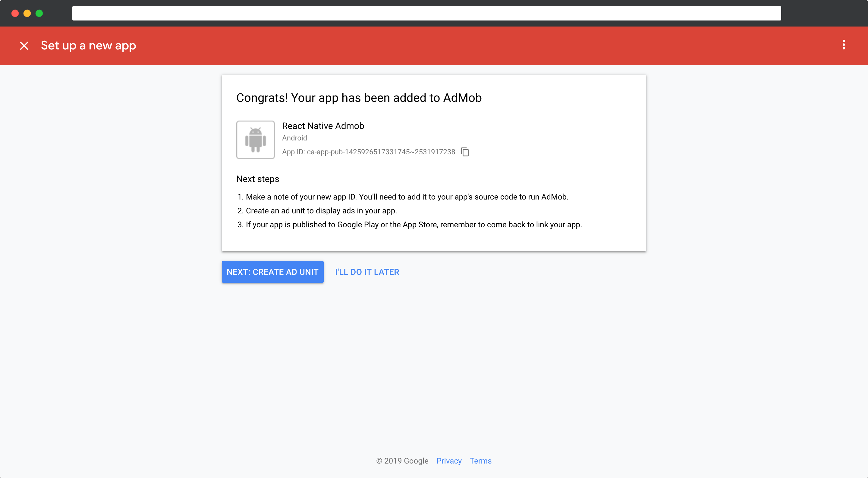Click the Android robot app icon
This screenshot has height=478, width=868.
pos(255,140)
